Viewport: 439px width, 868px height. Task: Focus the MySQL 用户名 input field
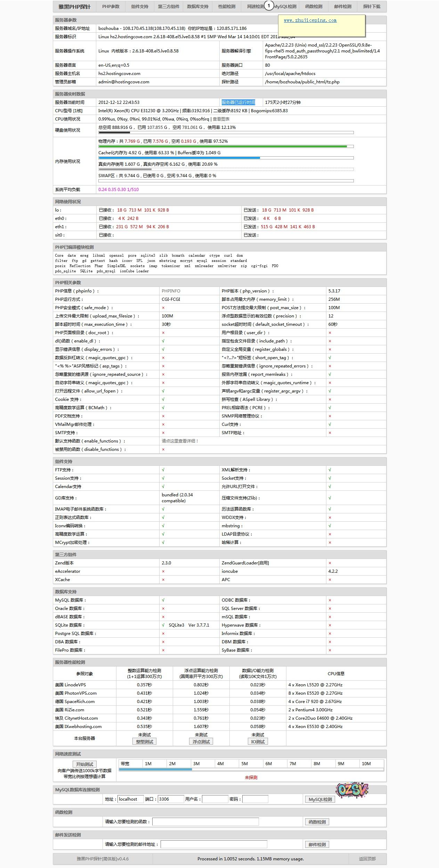pyautogui.click(x=215, y=799)
